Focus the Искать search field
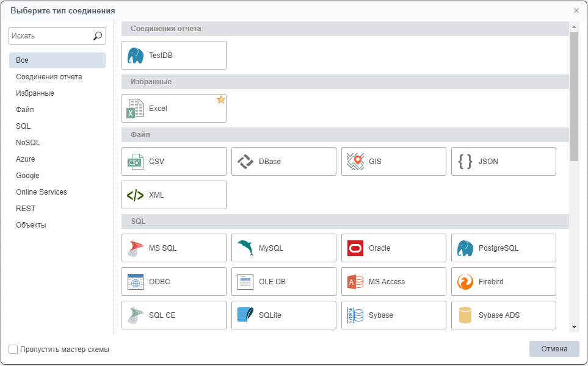Viewport: 588px width, 366px height. 50,36
